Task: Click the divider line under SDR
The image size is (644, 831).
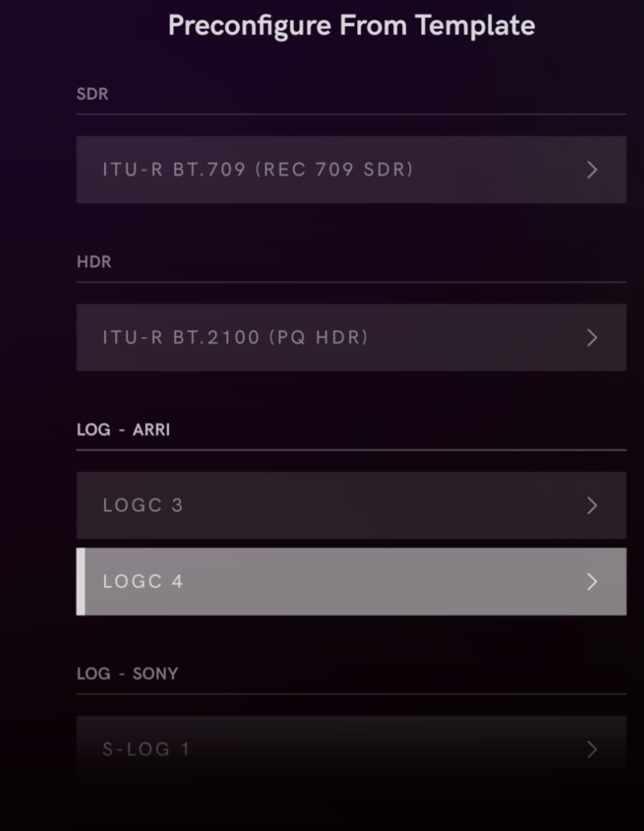Action: click(351, 114)
